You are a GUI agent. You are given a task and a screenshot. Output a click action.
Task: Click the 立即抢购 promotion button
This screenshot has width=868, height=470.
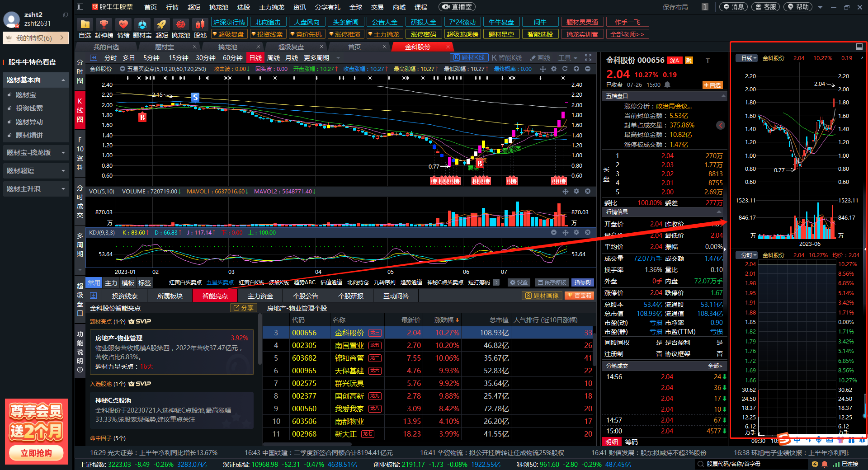36,453
